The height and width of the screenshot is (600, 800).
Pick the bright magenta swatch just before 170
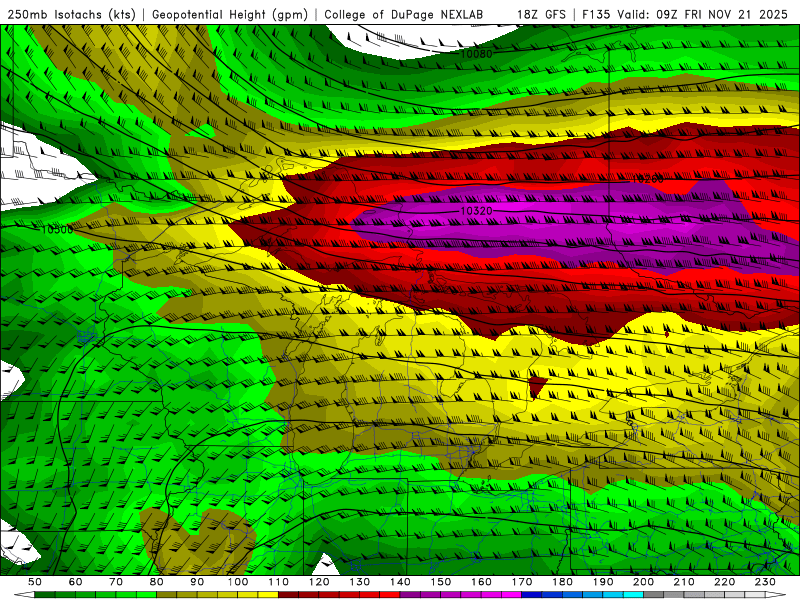511,594
